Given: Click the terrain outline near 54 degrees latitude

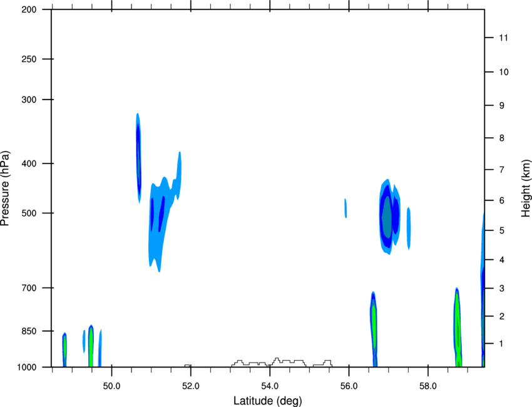Looking at the screenshot, I should point(282,363).
